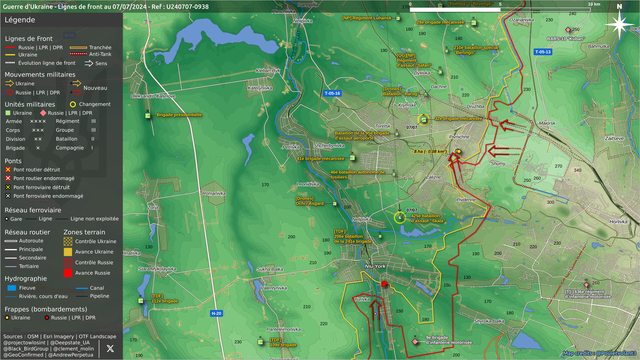Click the T-05-16 road shield
This screenshot has height=360, width=640.
(x=332, y=93)
